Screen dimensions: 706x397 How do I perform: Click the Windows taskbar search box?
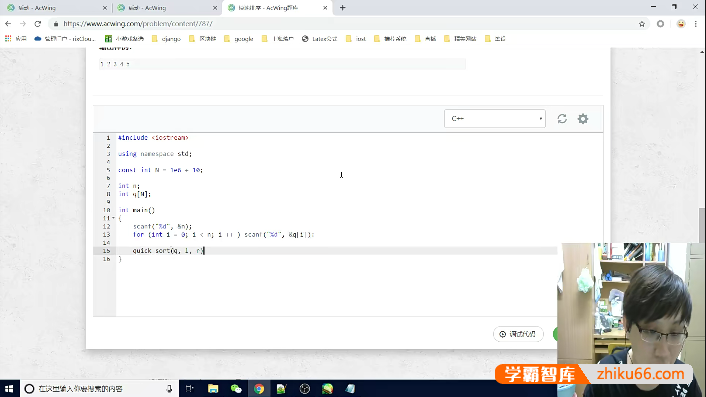coord(99,388)
